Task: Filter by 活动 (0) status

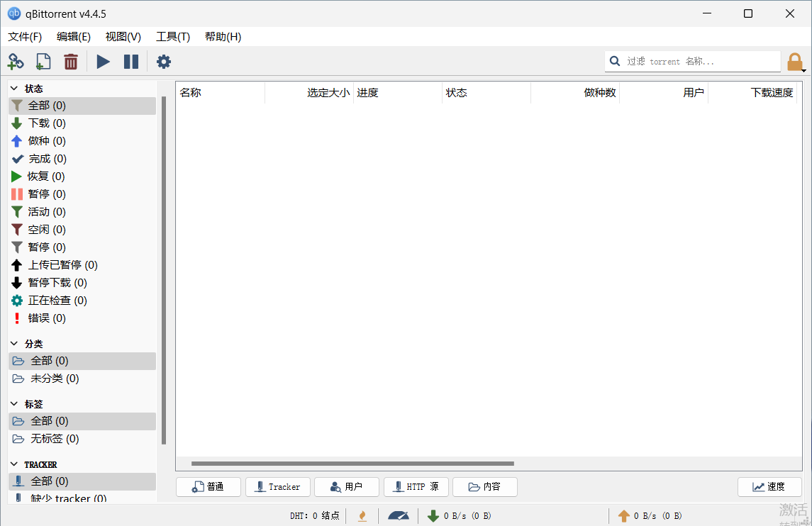Action: click(x=82, y=212)
